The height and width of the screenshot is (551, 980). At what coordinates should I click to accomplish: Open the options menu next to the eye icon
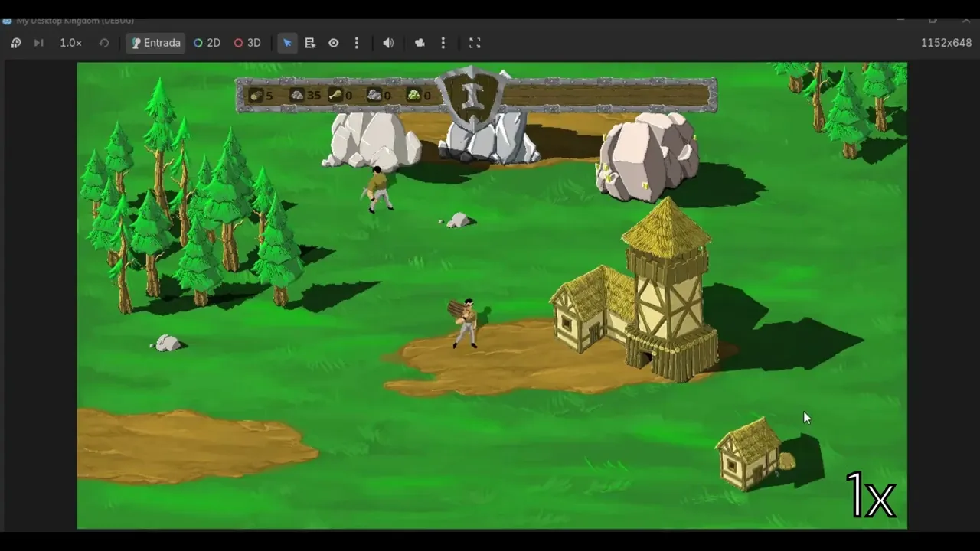(357, 43)
